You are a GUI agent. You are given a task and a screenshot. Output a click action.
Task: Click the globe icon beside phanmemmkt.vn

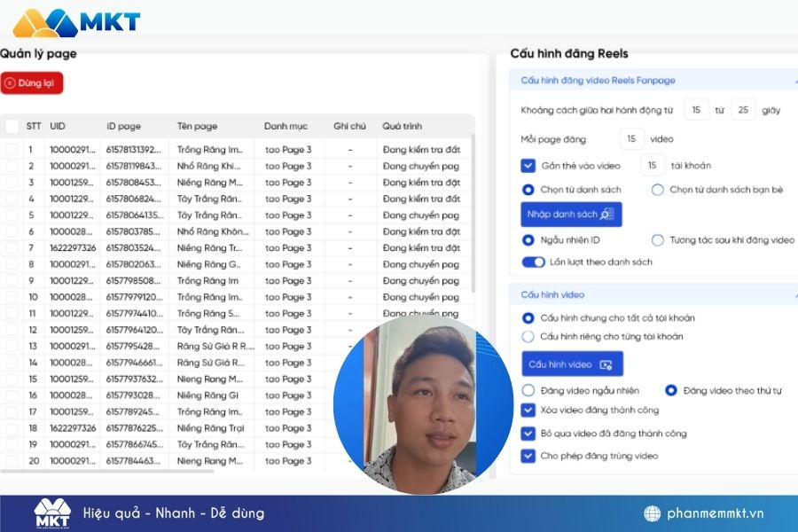653,513
